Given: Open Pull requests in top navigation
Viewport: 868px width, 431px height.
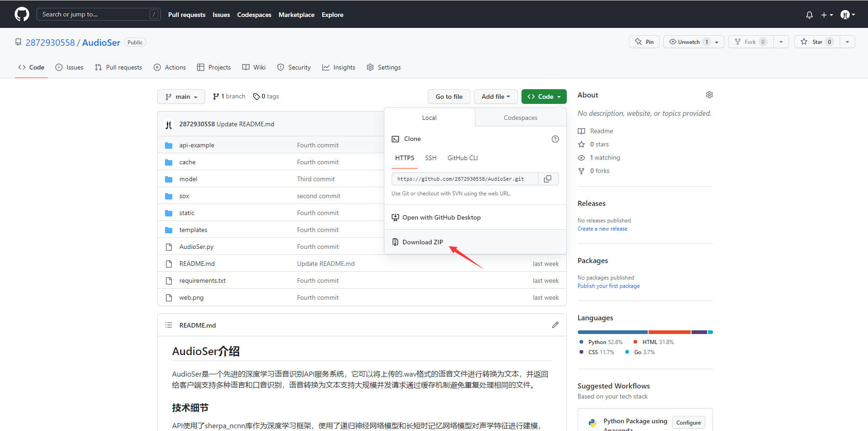Looking at the screenshot, I should click(x=187, y=15).
